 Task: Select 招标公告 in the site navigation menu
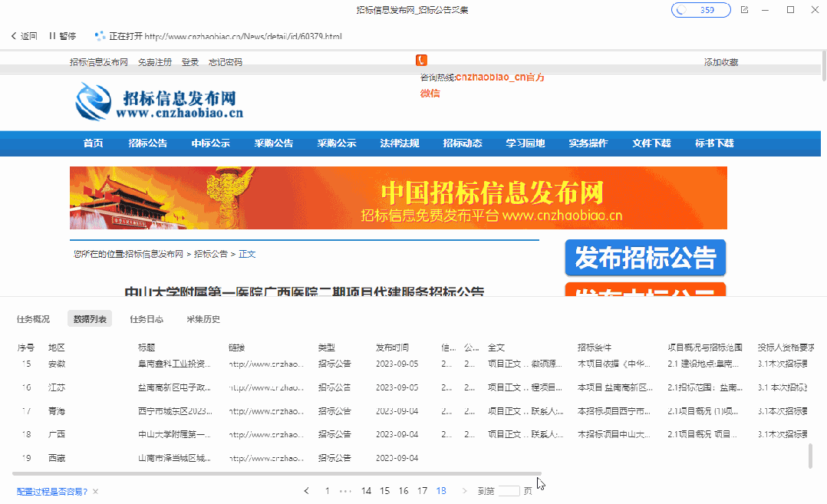[147, 143]
